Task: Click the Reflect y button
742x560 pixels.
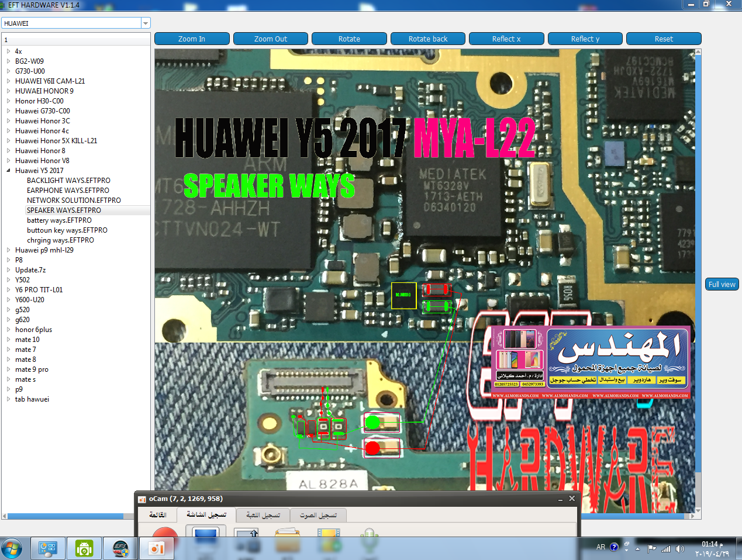Action: tap(585, 39)
